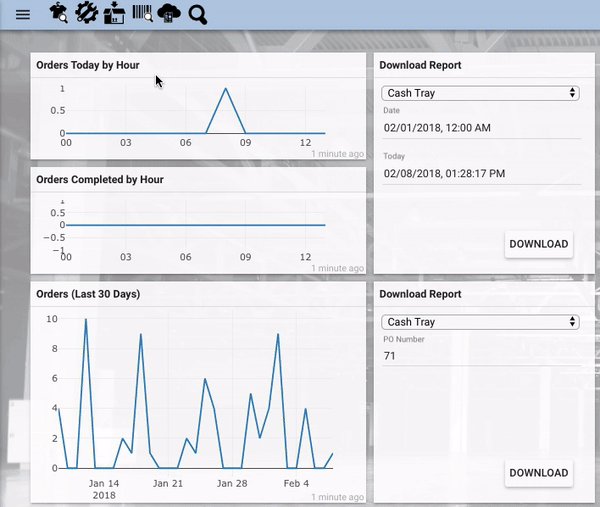Click the Jan 28 axis label
Viewport: 600px width, 507px height.
[x=232, y=483]
